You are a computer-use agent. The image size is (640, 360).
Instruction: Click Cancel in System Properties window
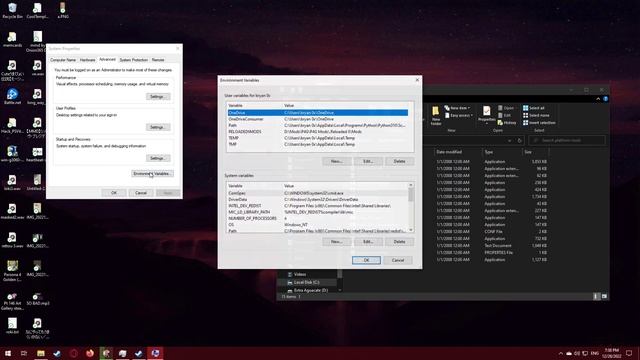click(x=141, y=193)
